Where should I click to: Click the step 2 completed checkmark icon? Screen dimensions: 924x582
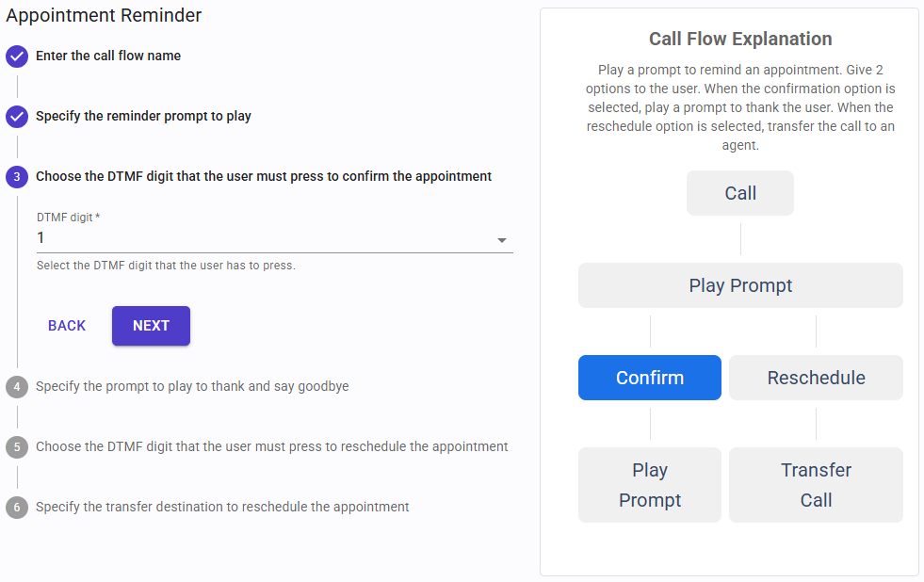[17, 117]
